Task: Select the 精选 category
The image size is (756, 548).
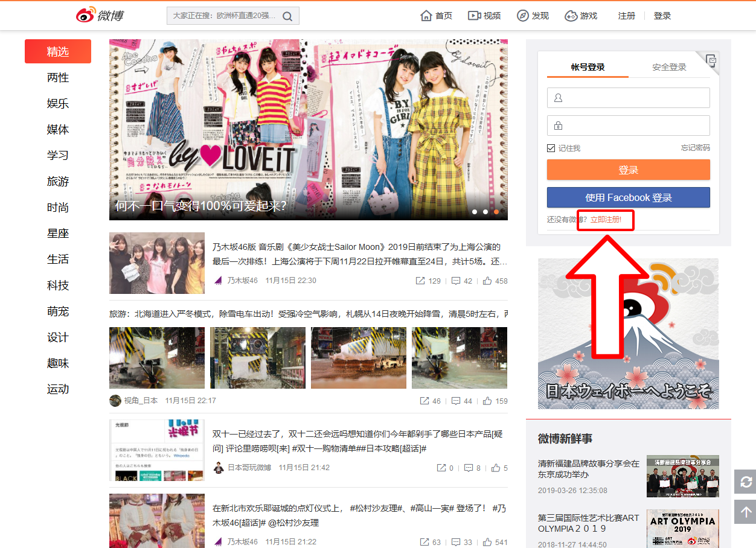Action: (x=58, y=51)
